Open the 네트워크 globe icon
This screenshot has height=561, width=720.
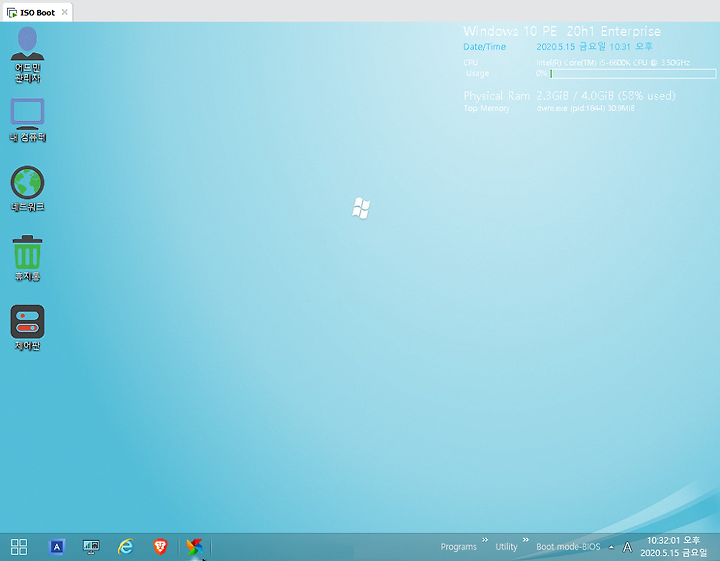coord(28,189)
